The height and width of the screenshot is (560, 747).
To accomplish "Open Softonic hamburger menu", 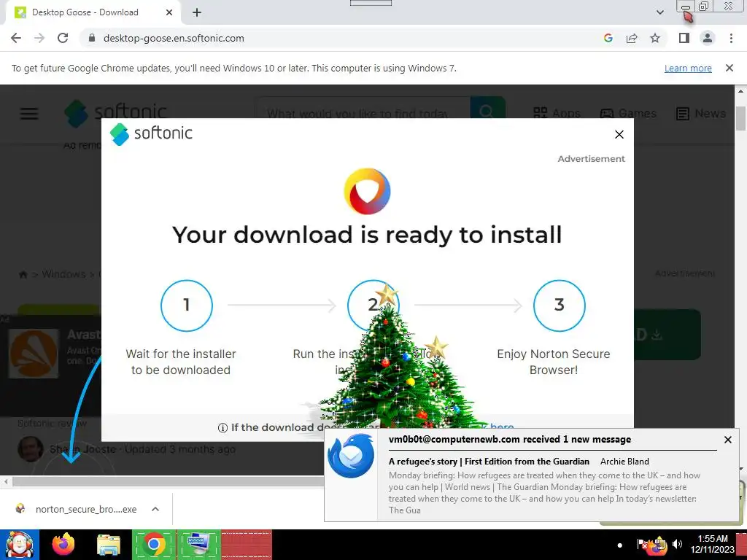I will 29,114.
